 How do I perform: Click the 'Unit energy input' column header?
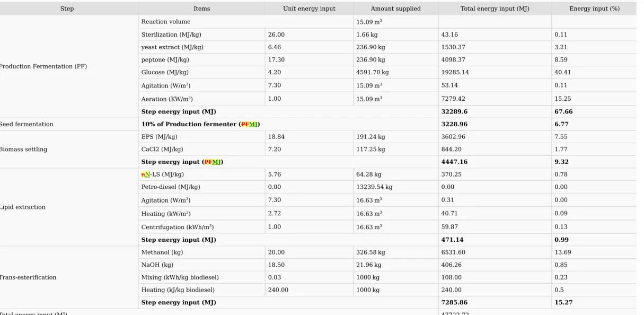click(309, 8)
